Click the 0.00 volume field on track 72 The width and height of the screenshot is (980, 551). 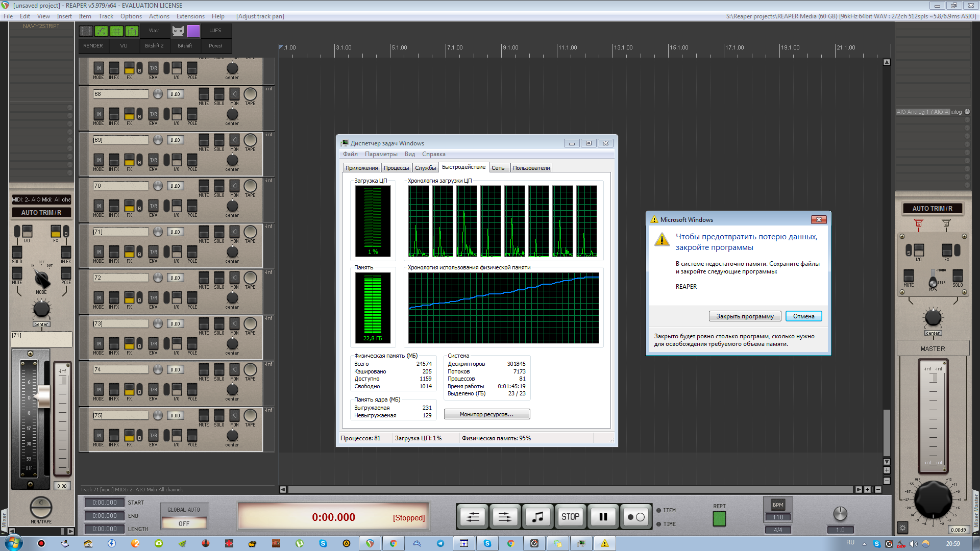click(x=176, y=278)
